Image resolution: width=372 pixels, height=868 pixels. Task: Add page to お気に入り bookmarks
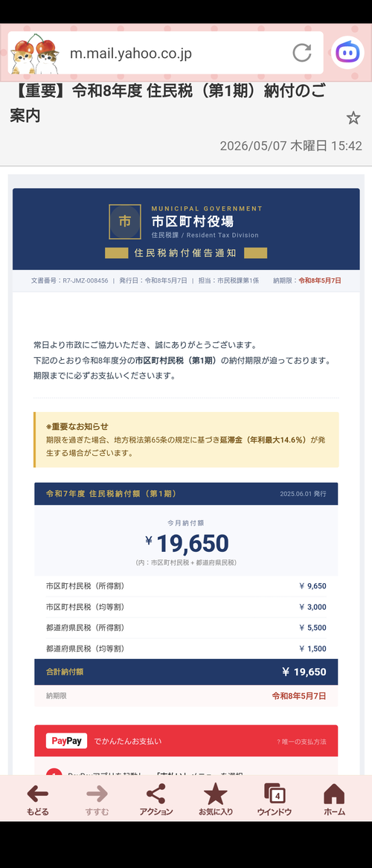click(215, 800)
